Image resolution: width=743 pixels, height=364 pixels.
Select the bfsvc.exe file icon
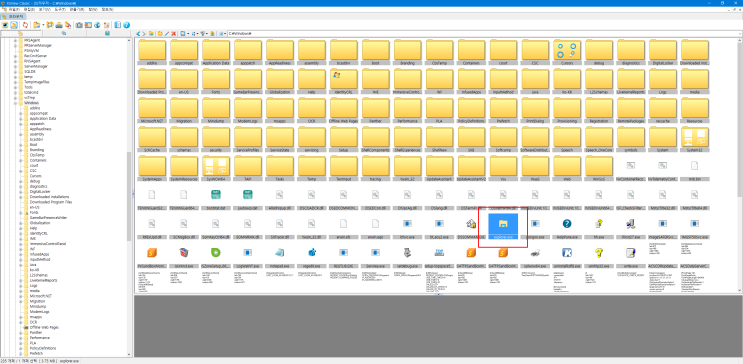pos(408,224)
